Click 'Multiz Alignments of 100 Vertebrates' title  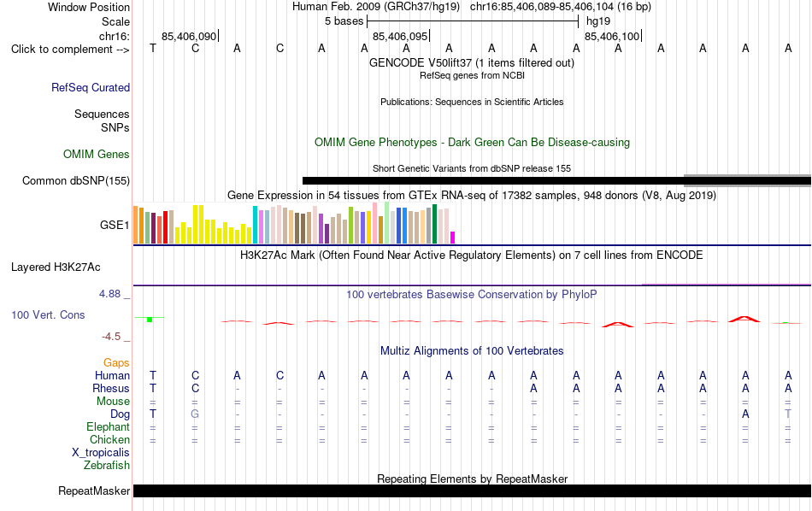472,350
